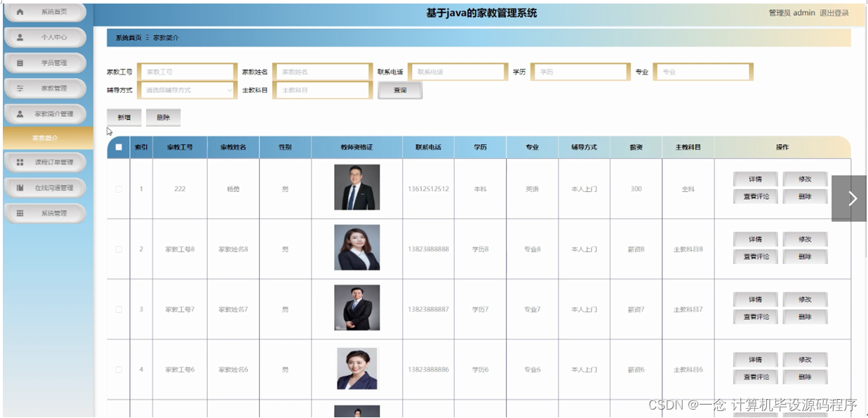Click the clipboard icon beside 学员管理
The height and width of the screenshot is (418, 868).
point(20,63)
